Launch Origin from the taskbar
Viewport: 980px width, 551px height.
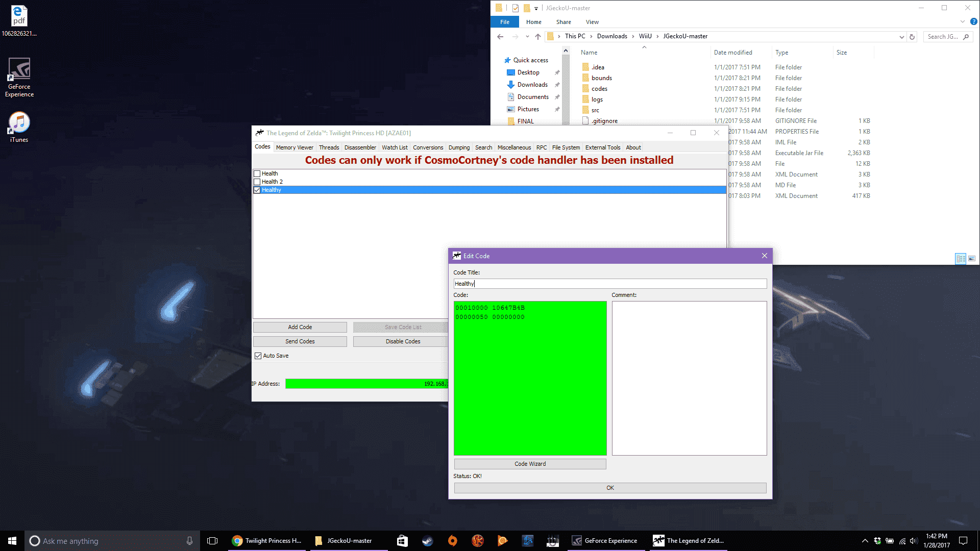click(452, 541)
